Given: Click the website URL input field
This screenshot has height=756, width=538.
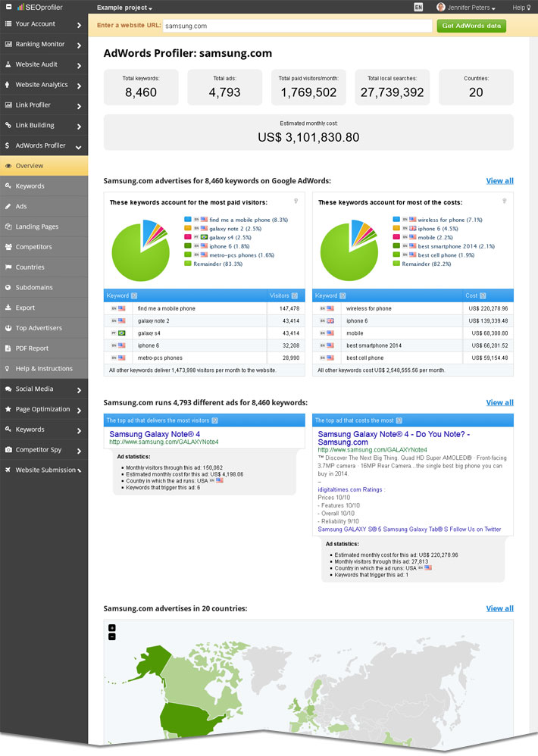Looking at the screenshot, I should pyautogui.click(x=298, y=26).
